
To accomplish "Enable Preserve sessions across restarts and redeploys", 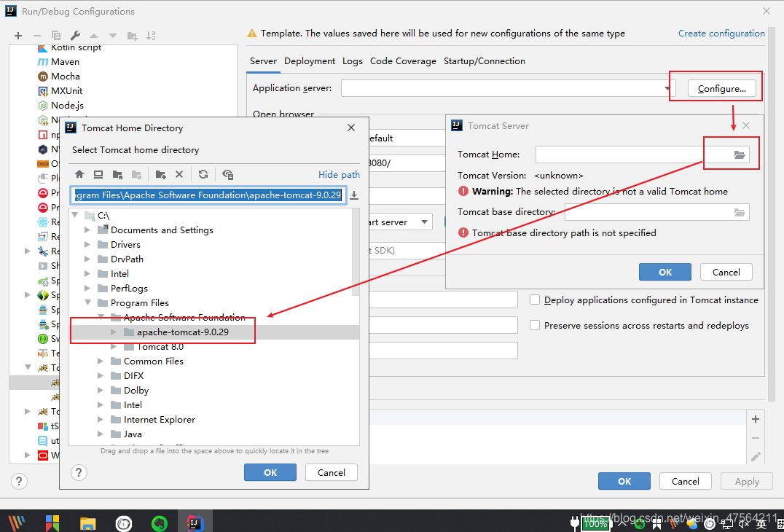I will tap(535, 325).
